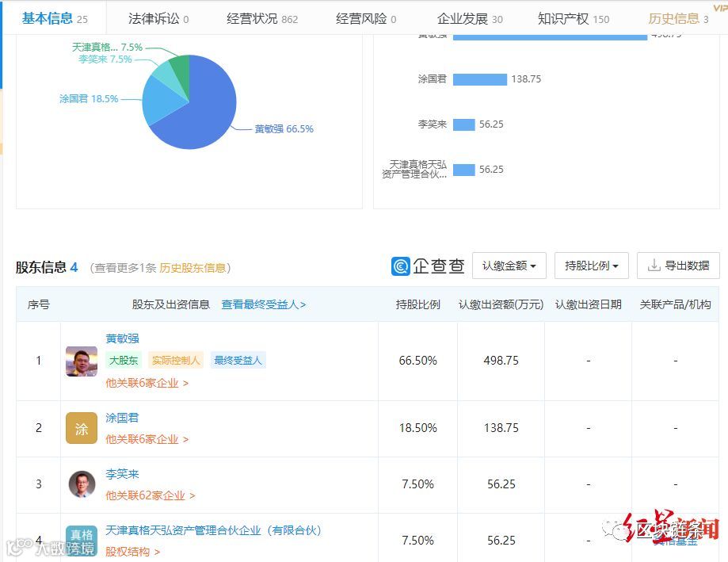Image resolution: width=728 pixels, height=562 pixels.
Task: Click the 持股比例 column header
Action: coord(417,304)
